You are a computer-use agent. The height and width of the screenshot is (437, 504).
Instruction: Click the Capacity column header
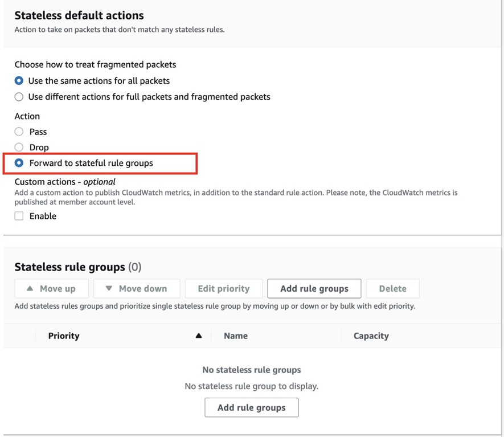[371, 336]
